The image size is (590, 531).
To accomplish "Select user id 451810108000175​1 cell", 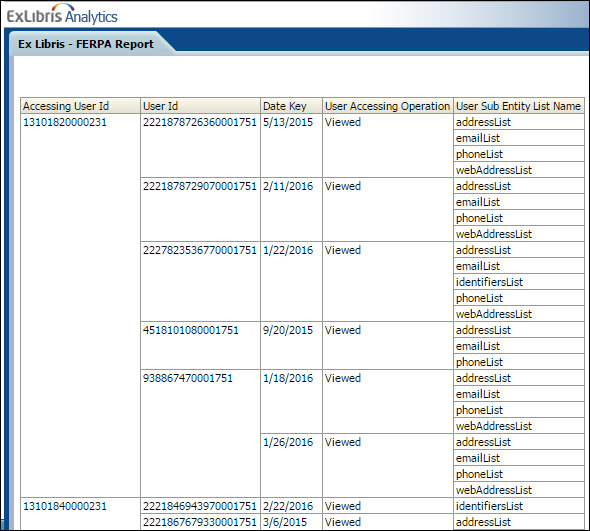I will pos(201,345).
